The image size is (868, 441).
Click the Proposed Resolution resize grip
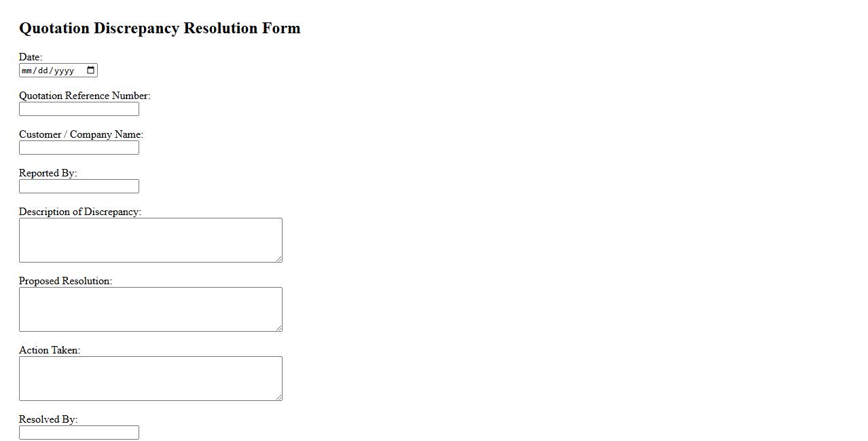click(278, 328)
